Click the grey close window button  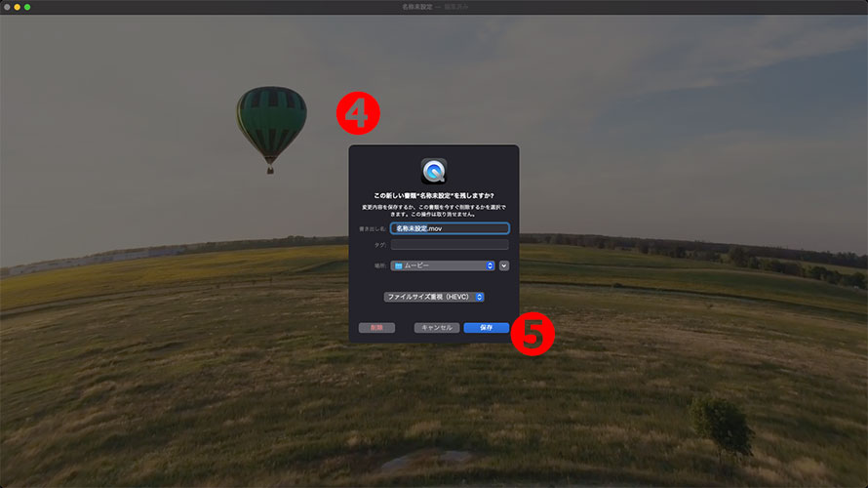7,7
